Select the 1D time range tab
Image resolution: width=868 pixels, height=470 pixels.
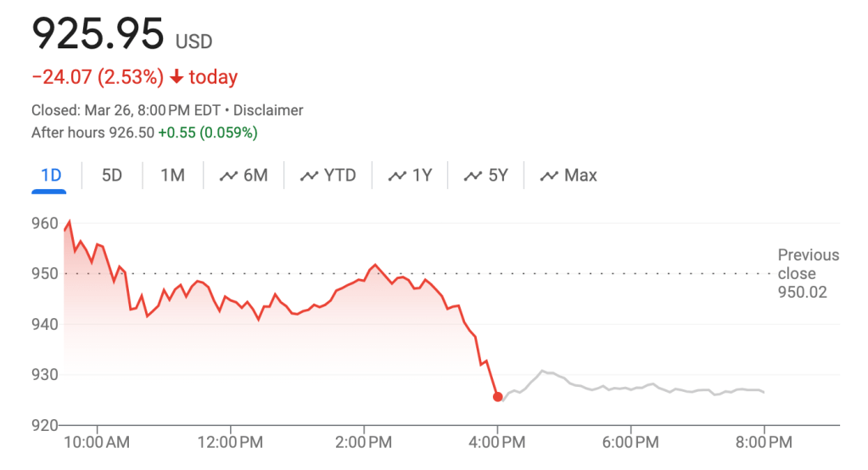[x=52, y=176]
